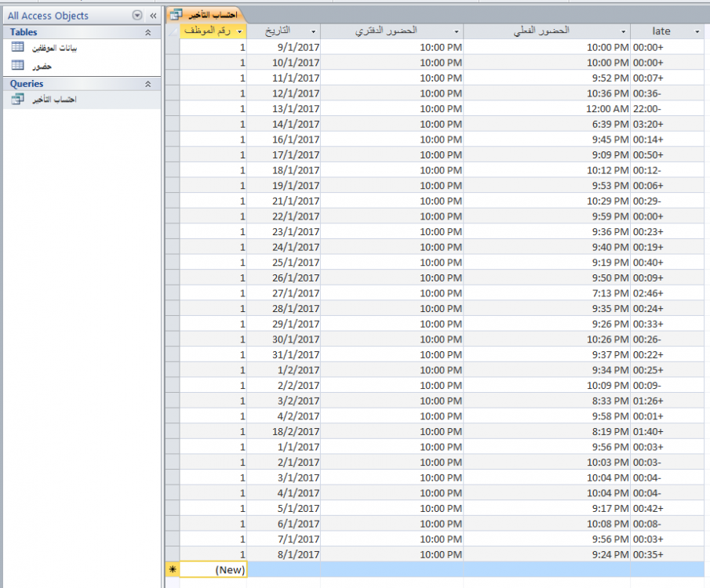The height and width of the screenshot is (588, 710).
Task: Select the بيانات الموظفين table item
Action: click(82, 48)
